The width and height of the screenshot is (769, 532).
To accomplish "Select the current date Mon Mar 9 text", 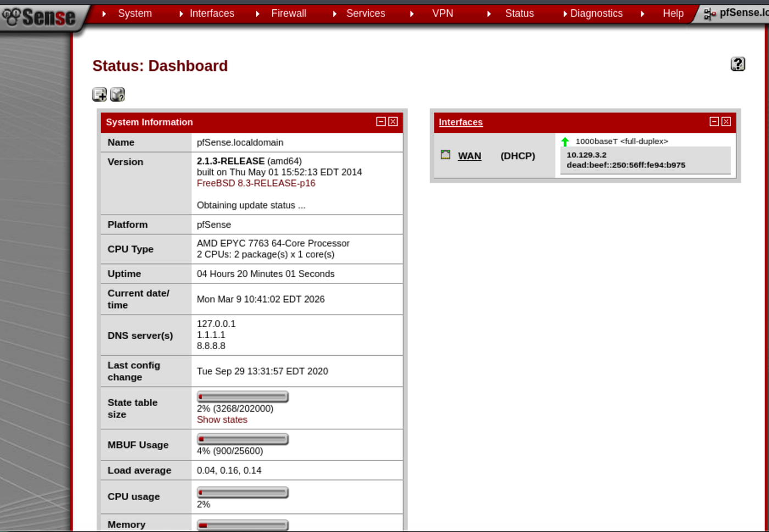I will pyautogui.click(x=260, y=299).
